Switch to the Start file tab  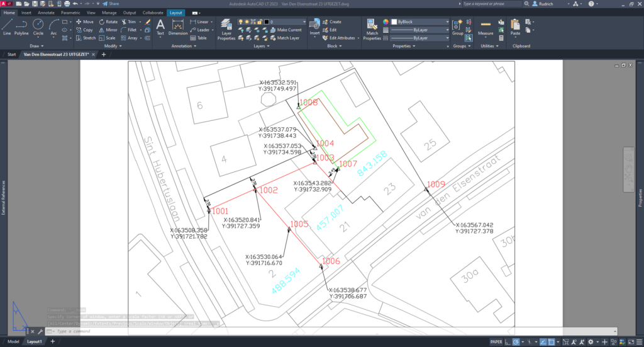11,55
